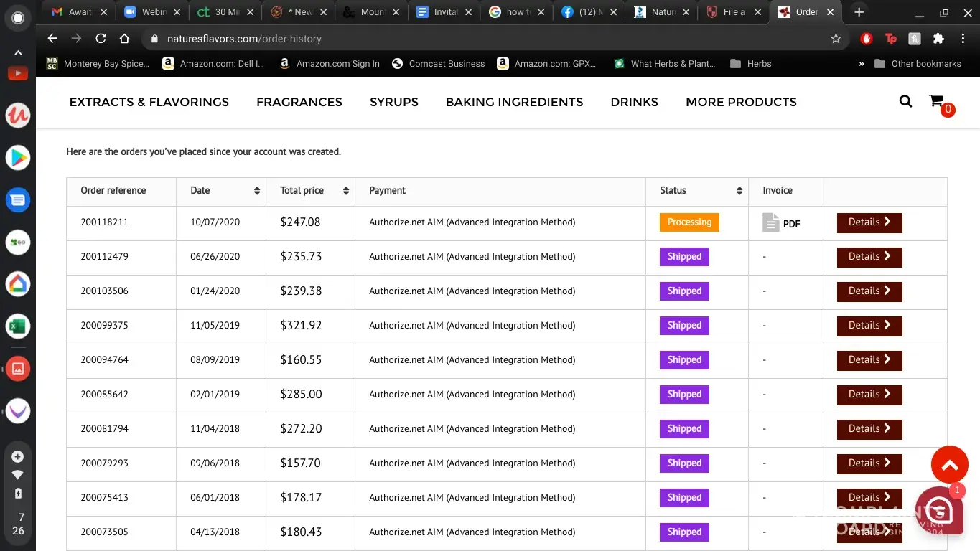Open the More Products menu
The height and width of the screenshot is (551, 980).
[x=741, y=102]
